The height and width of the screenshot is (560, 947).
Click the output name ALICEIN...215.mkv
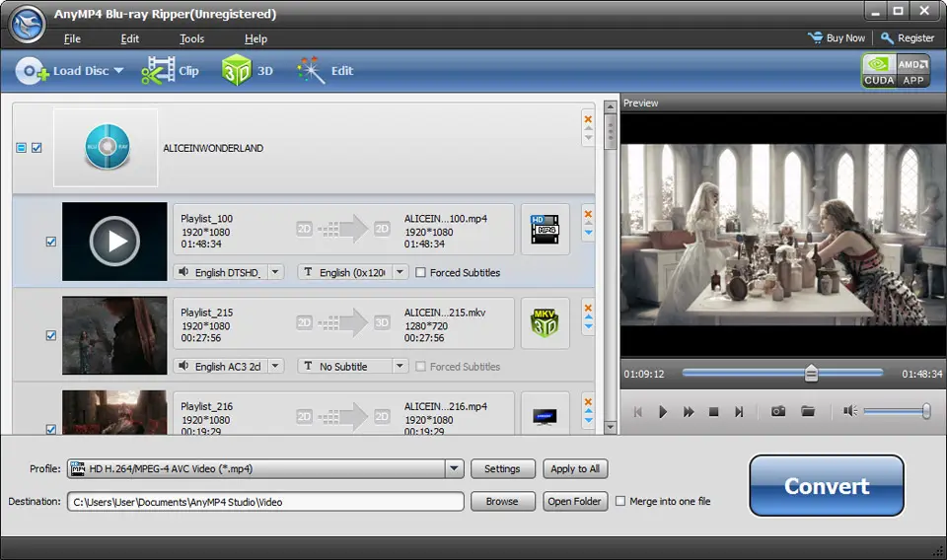point(445,313)
